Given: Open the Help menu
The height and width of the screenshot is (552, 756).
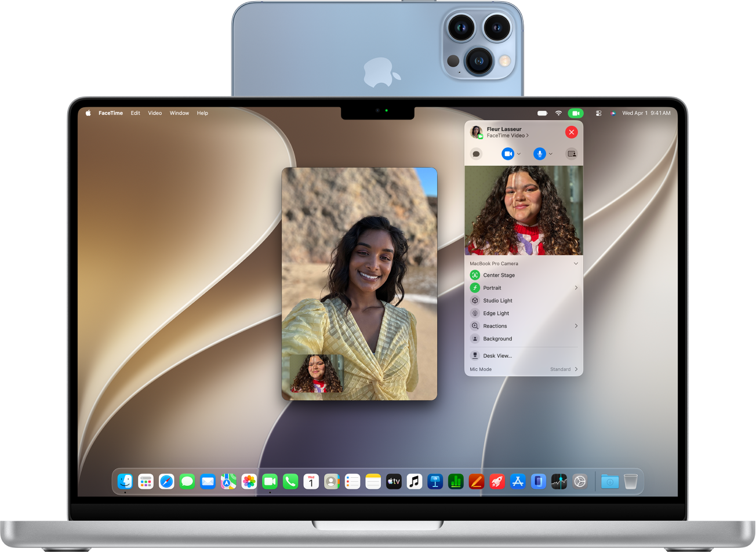Looking at the screenshot, I should pyautogui.click(x=202, y=113).
